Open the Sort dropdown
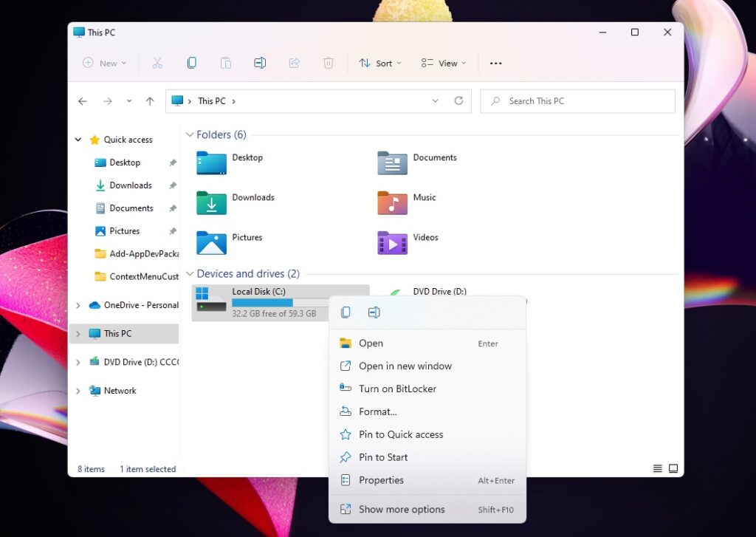 click(379, 63)
